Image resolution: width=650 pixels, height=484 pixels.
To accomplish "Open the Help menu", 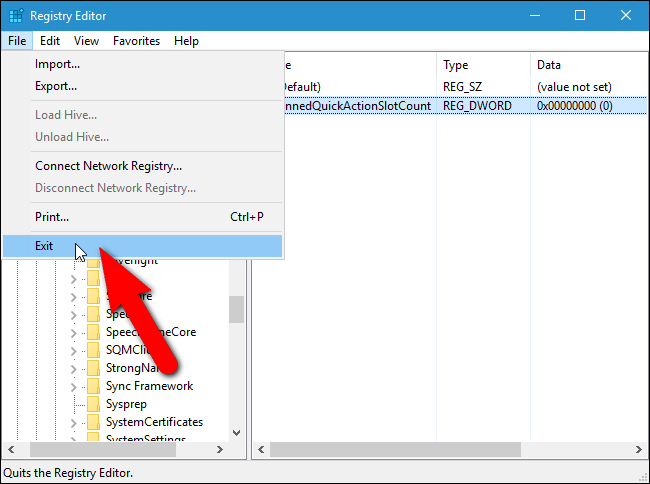I will pyautogui.click(x=186, y=41).
